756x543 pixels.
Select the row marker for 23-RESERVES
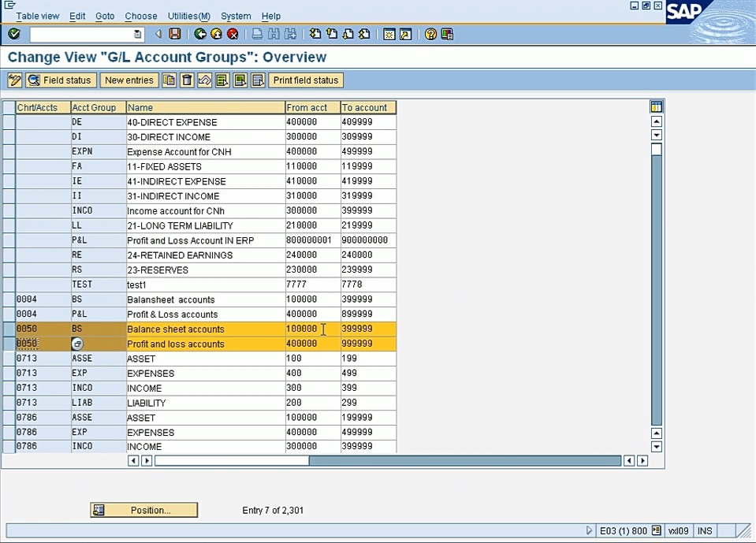click(x=9, y=270)
